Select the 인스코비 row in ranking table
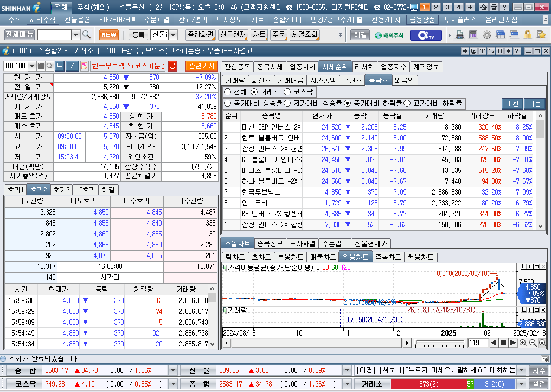 [379, 203]
